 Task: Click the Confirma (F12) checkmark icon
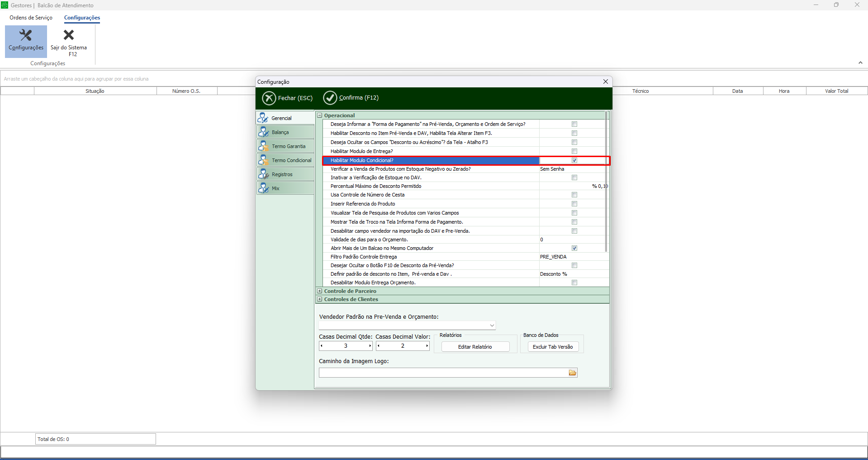[x=330, y=98]
